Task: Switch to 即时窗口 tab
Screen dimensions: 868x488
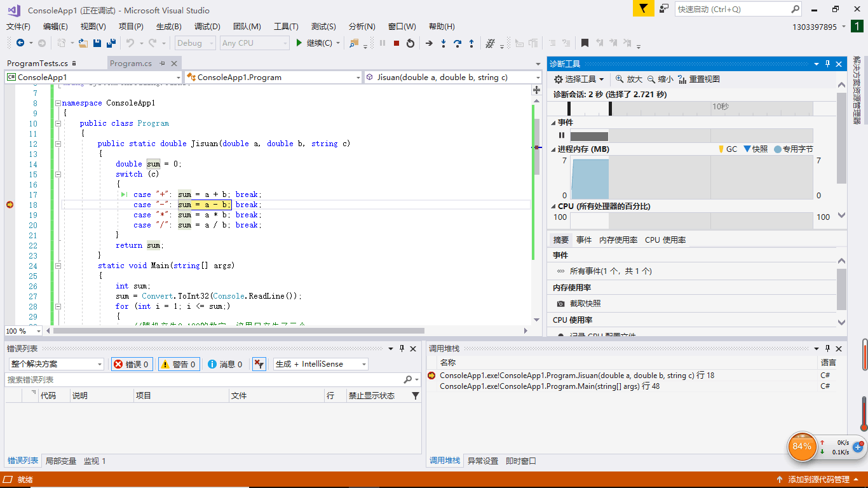Action: (521, 461)
